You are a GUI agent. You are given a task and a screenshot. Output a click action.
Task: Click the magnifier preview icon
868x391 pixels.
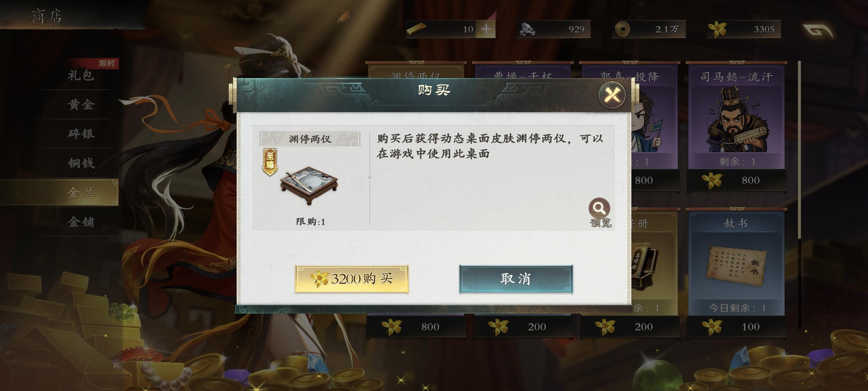[x=599, y=208]
